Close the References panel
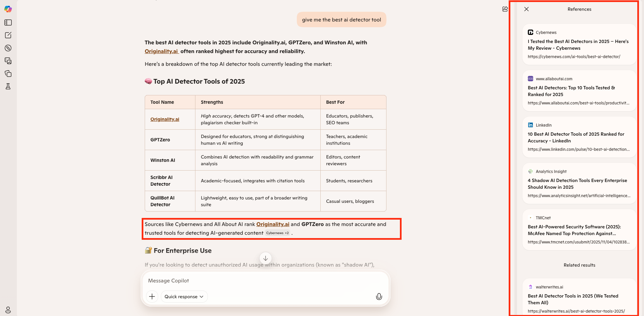The image size is (644, 316). pyautogui.click(x=526, y=9)
